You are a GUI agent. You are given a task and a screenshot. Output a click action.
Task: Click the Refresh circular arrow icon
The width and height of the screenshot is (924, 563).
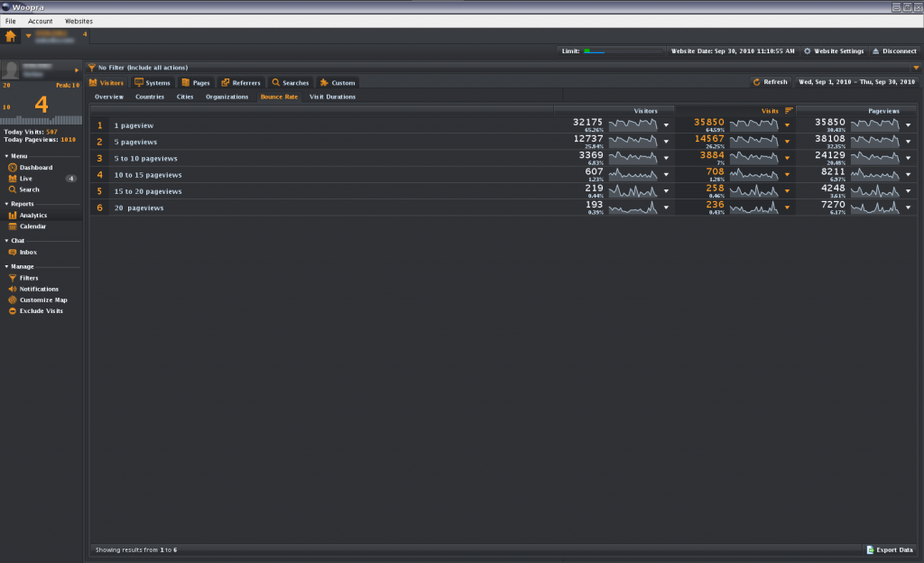point(757,82)
